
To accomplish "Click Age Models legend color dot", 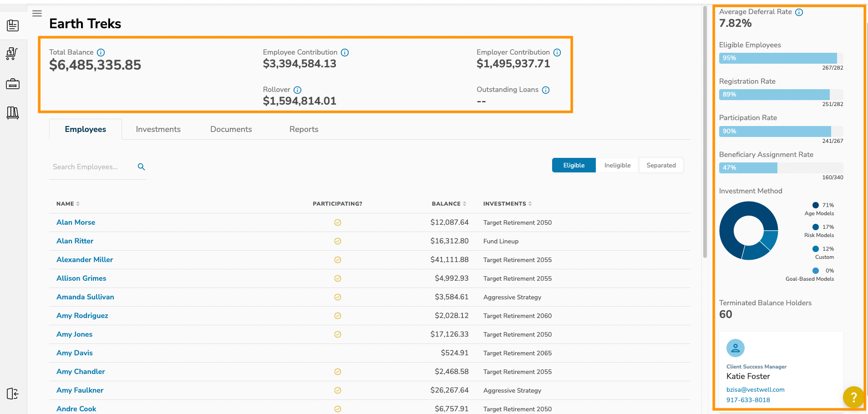I will click(816, 205).
